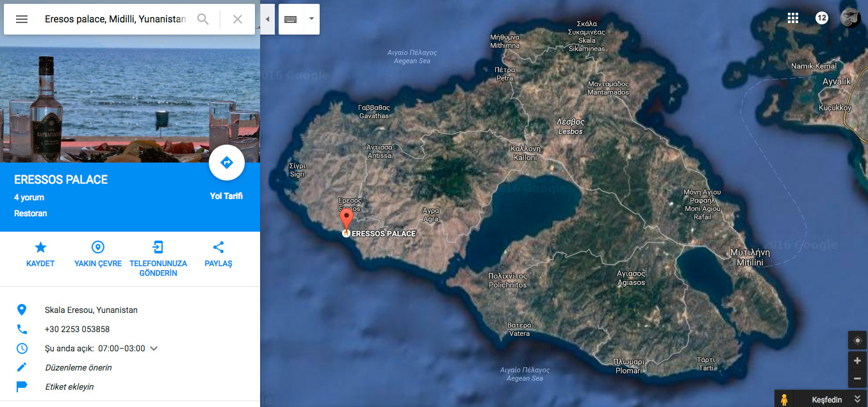The height and width of the screenshot is (407, 868).
Task: Click Etiket ekleyin link
Action: (69, 387)
